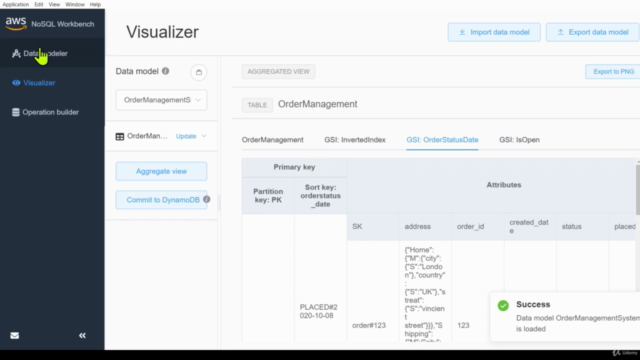The height and width of the screenshot is (360, 640).
Task: Click the Visualizer page heading
Action: click(162, 32)
